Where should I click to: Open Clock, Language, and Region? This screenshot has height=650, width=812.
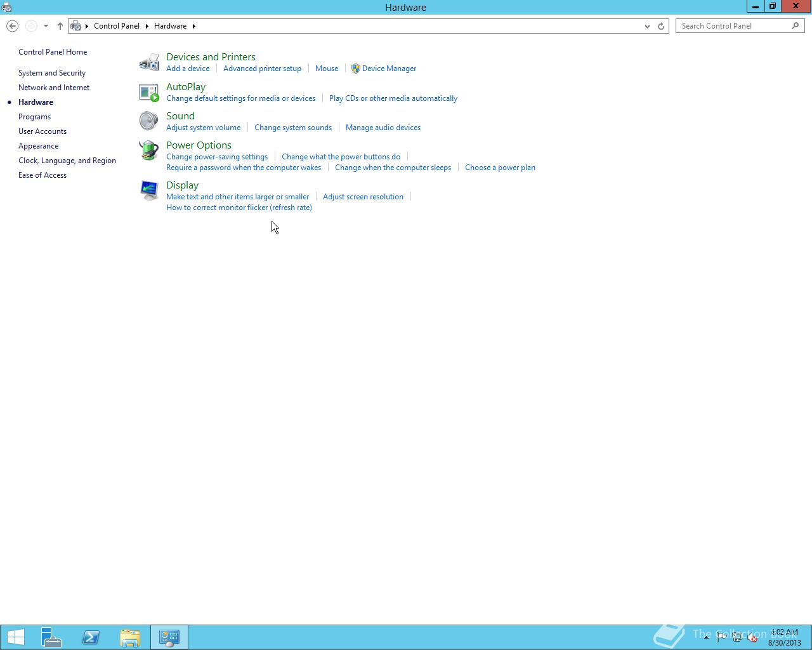[x=67, y=161]
